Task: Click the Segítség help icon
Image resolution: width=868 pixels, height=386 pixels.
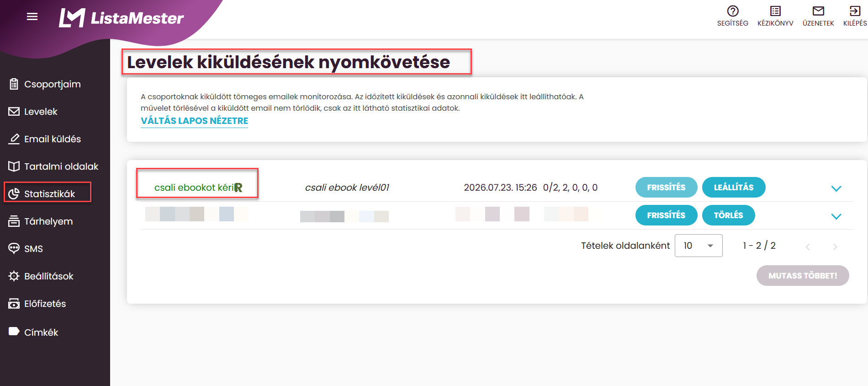Action: [x=733, y=11]
